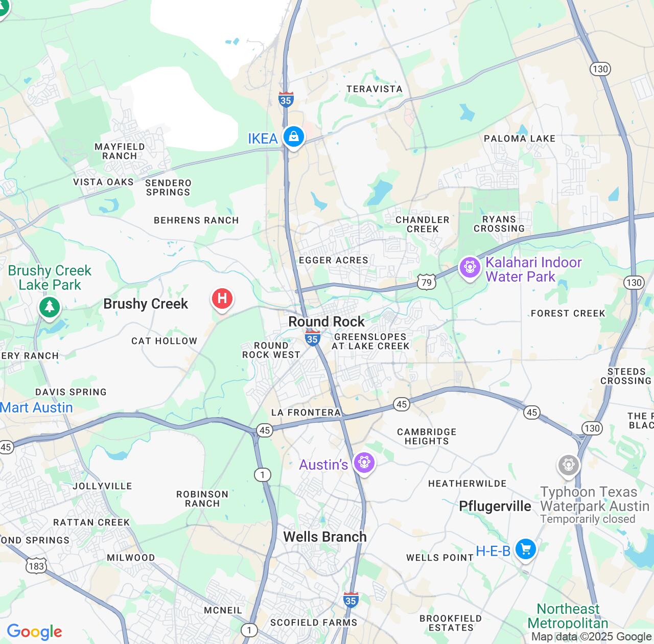Select the red hospital H marker
The width and height of the screenshot is (654, 644).
coord(222,300)
